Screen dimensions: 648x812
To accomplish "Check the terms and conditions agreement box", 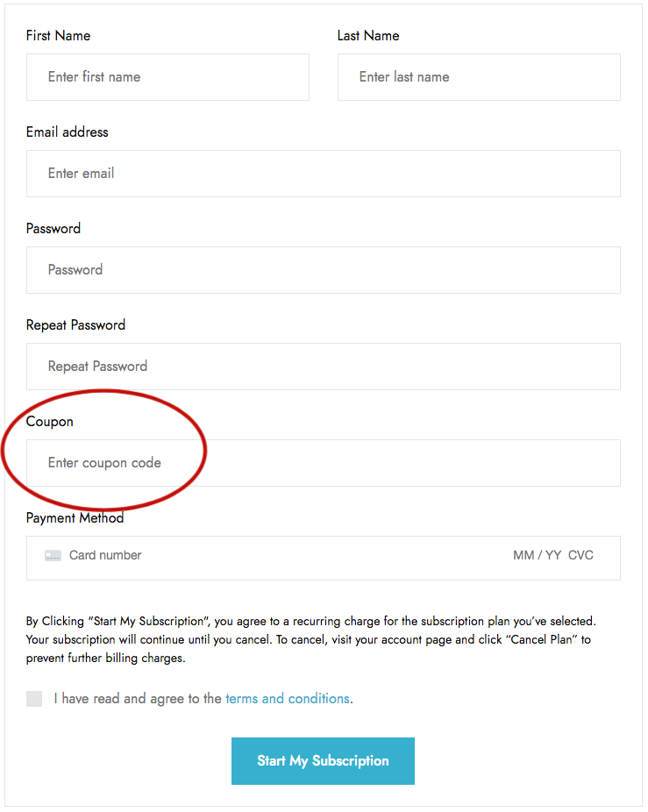I will click(34, 699).
